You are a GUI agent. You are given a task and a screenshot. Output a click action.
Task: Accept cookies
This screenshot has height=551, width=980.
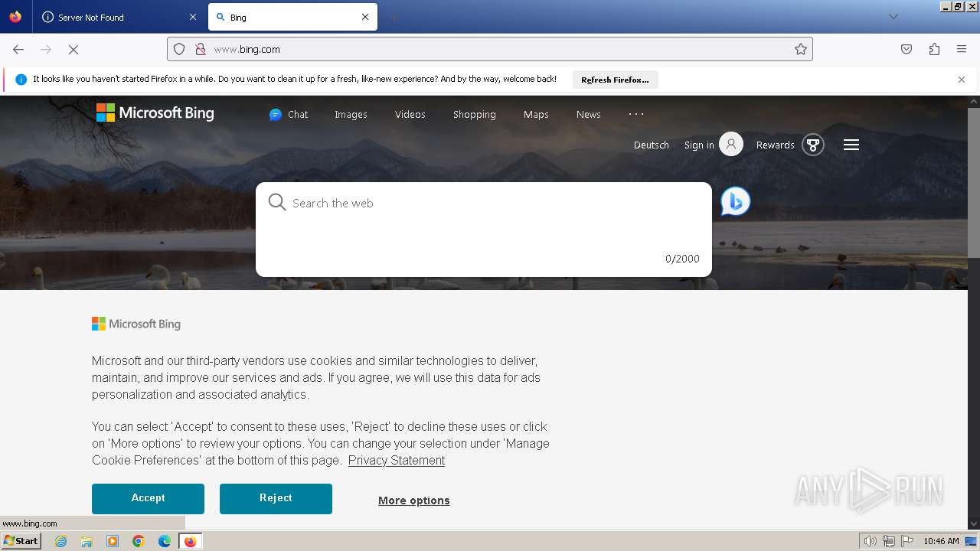[148, 498]
